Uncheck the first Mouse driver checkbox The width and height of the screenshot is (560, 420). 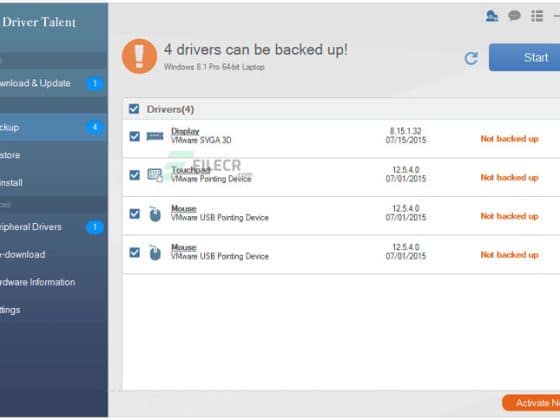point(135,214)
